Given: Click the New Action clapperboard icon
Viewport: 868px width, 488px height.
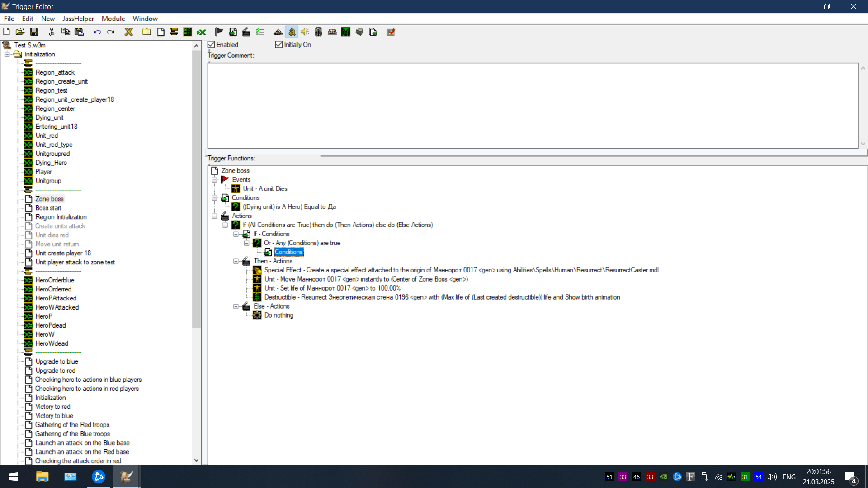Looking at the screenshot, I should [246, 32].
